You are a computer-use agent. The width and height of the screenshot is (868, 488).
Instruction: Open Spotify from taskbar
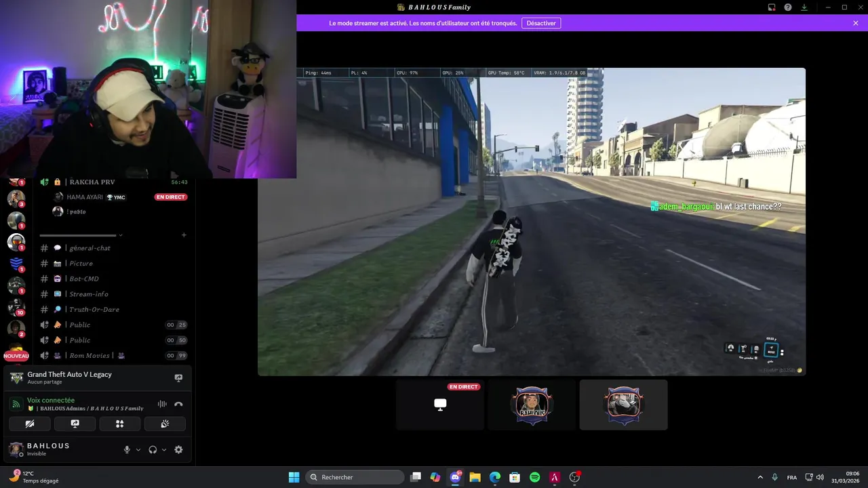click(534, 477)
